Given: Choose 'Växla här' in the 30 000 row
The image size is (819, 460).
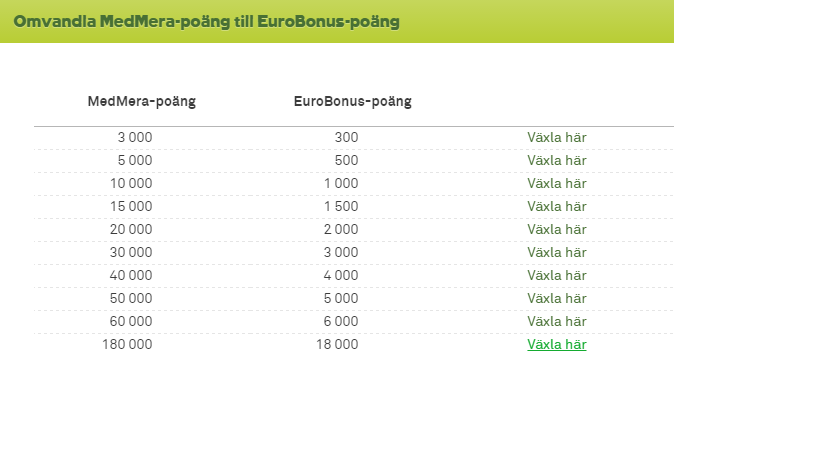Looking at the screenshot, I should click(556, 252).
